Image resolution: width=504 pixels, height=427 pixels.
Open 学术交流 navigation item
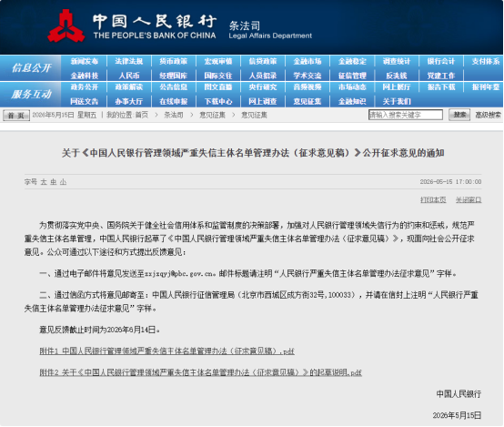point(307,76)
